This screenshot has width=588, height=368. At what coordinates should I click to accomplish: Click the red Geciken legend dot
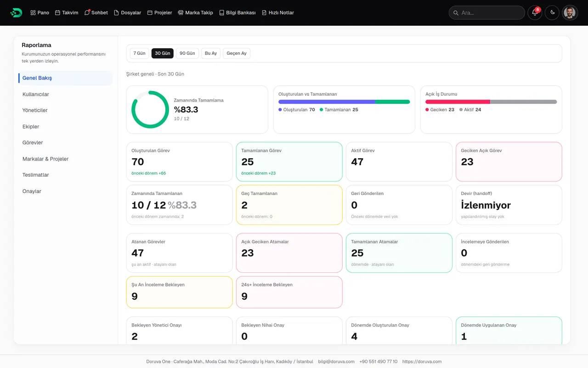(427, 110)
